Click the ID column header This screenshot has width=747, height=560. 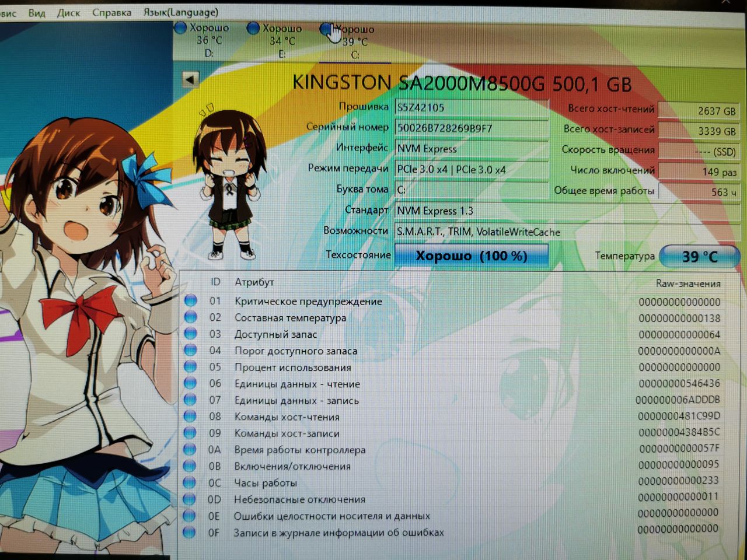(x=215, y=282)
